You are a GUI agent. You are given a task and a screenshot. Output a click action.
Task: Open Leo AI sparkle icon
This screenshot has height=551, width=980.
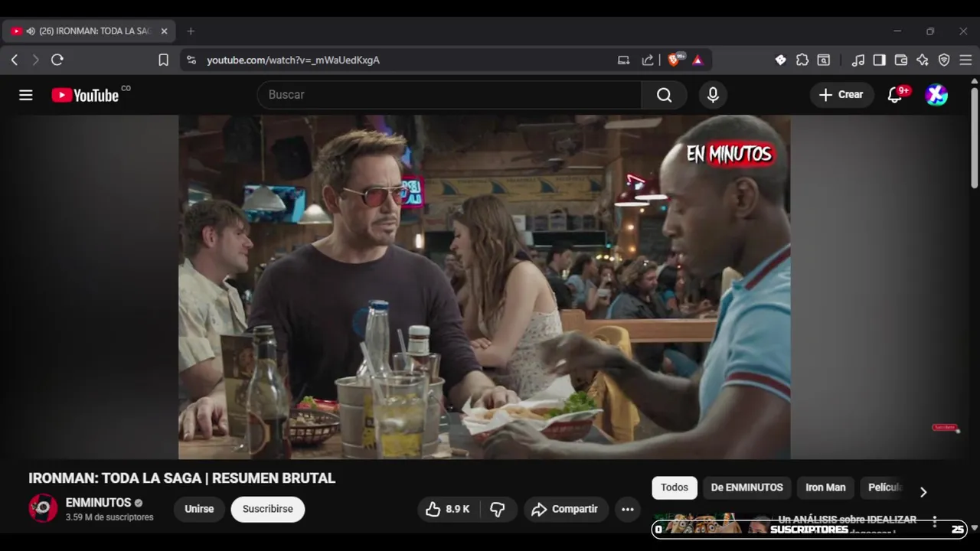pos(923,60)
